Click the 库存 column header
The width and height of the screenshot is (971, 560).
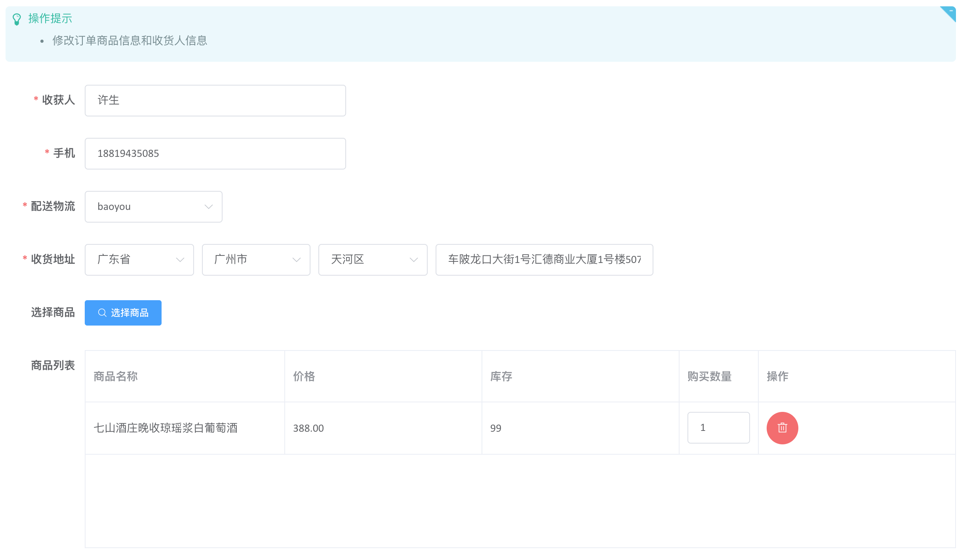click(x=501, y=376)
